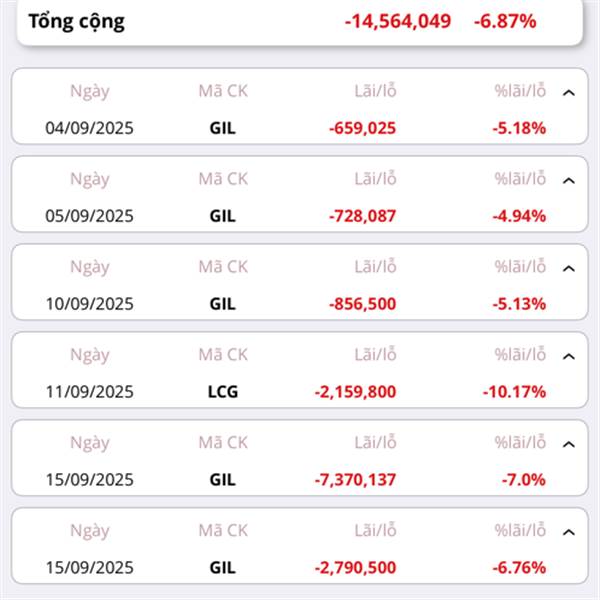
Task: Open the LCG stock code
Action: pos(222,391)
